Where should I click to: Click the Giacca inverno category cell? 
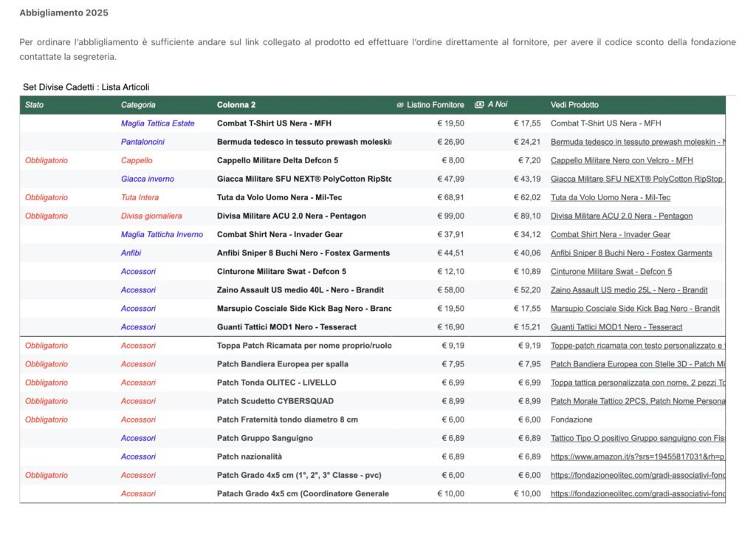[148, 179]
